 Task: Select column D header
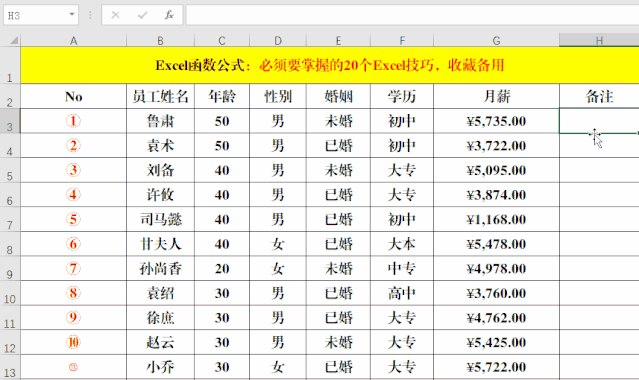(278, 40)
